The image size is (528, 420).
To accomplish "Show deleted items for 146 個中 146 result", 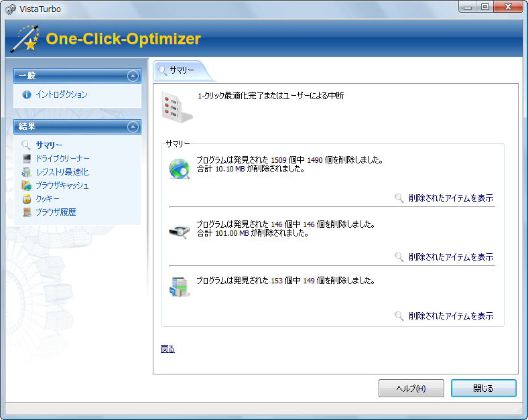I will point(451,257).
